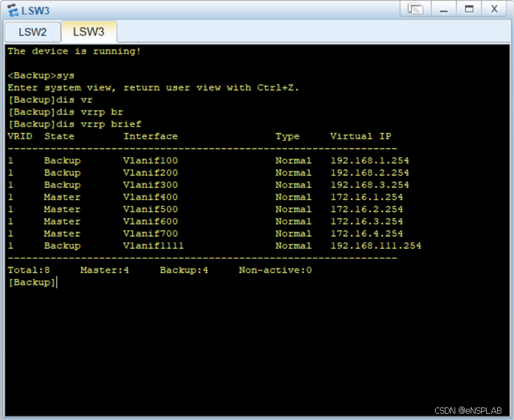Click interface Vlanif300
This screenshot has width=514, height=420.
click(x=150, y=184)
